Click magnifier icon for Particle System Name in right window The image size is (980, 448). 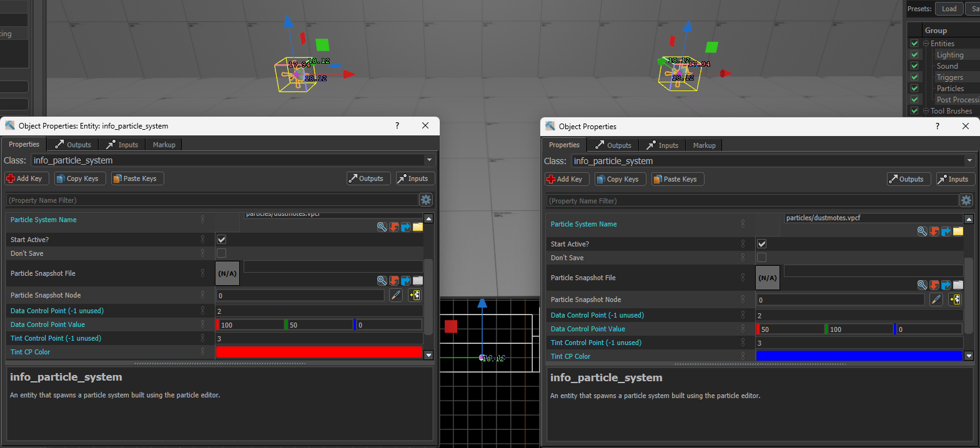tap(922, 231)
